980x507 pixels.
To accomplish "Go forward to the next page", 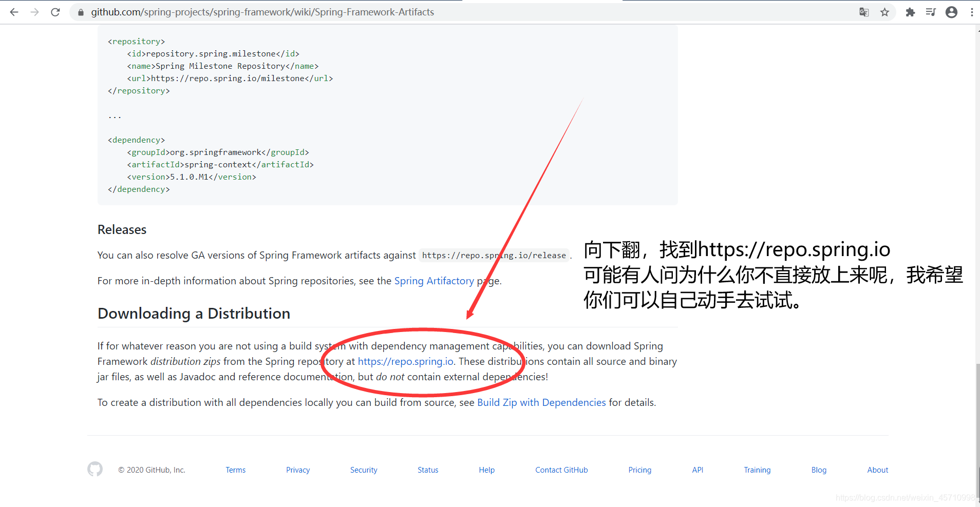I will (34, 12).
